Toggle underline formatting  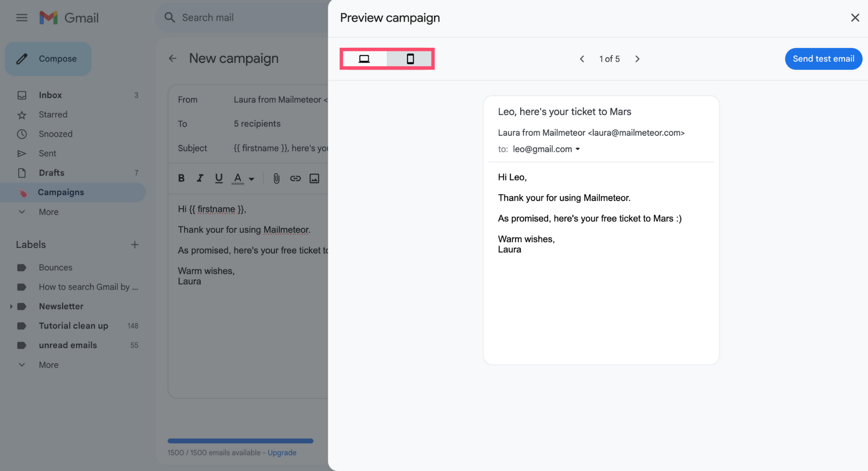click(219, 178)
